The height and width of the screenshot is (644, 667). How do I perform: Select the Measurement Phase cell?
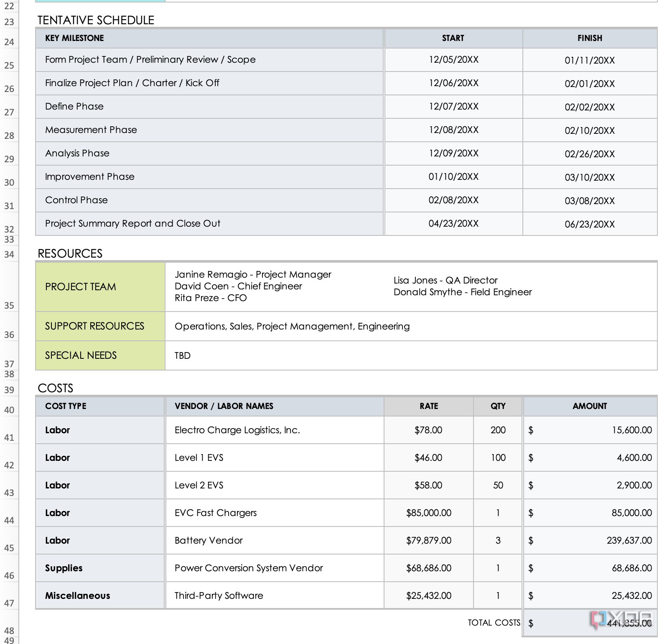click(x=209, y=130)
